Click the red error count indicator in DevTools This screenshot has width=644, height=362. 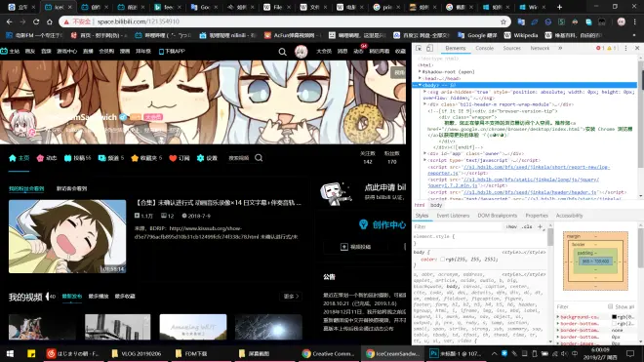click(x=600, y=48)
